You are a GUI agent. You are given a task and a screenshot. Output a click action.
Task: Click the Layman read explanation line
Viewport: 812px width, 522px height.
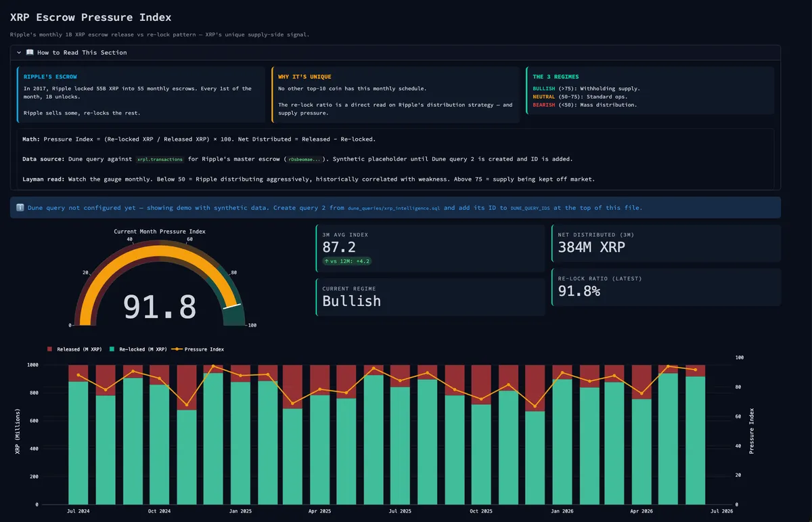pos(309,179)
